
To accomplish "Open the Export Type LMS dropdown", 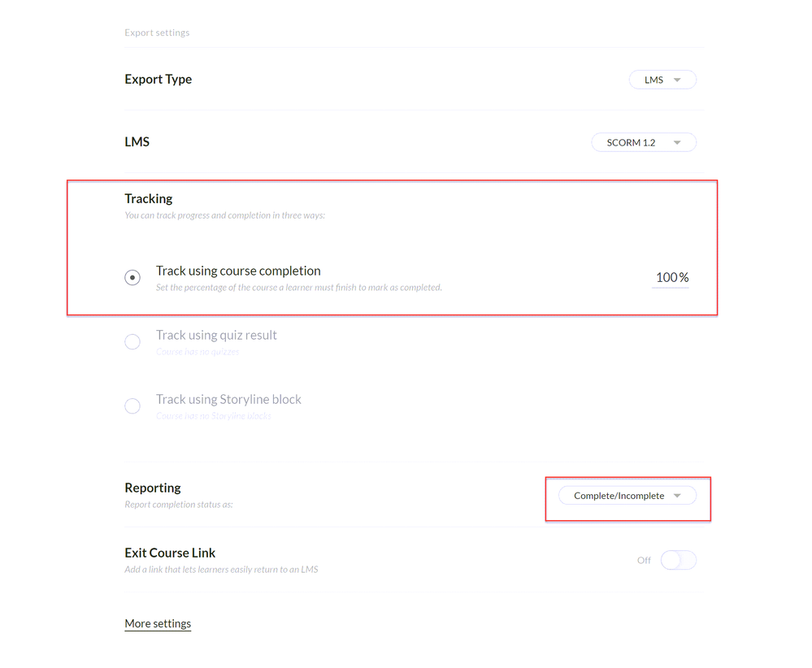I will point(662,80).
